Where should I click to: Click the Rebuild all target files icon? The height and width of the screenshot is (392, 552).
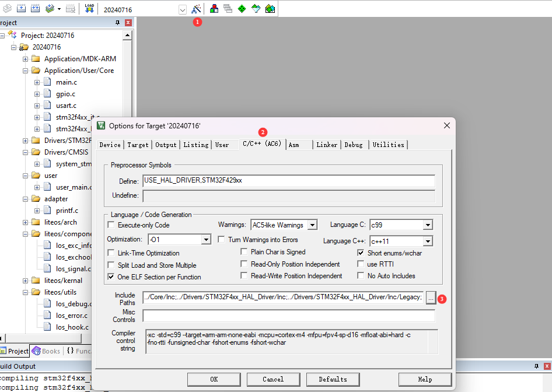pyautogui.click(x=35, y=9)
